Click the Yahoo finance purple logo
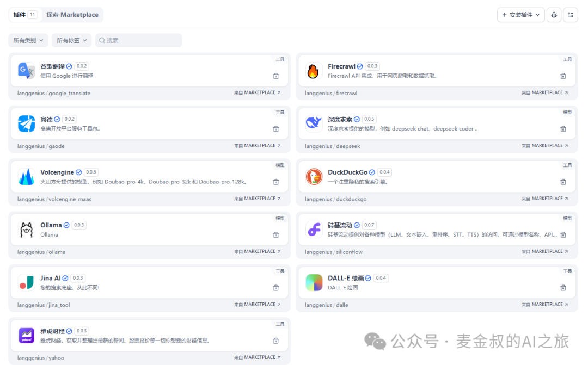Viewport: 588px width, 365px height. coord(26,336)
